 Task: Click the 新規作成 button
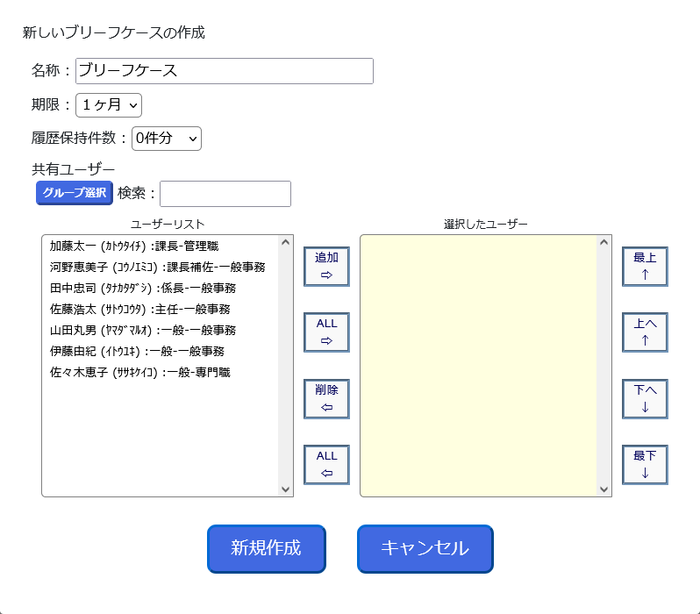pos(267,549)
